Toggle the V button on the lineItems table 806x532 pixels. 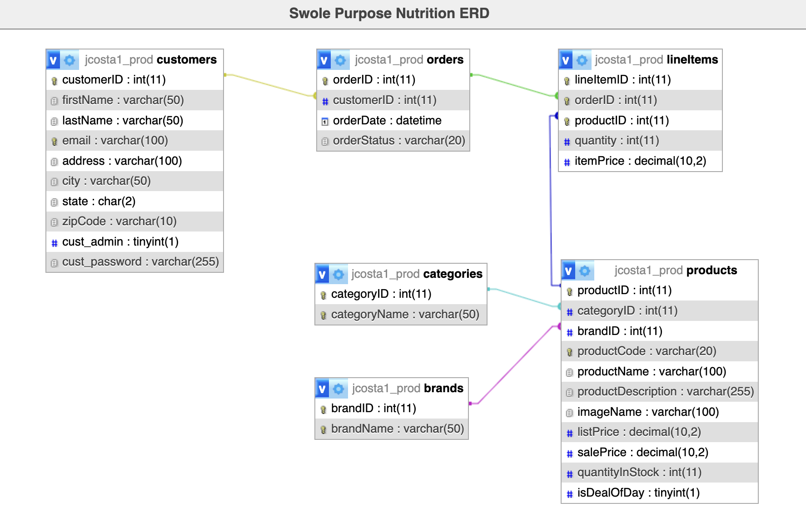point(566,60)
